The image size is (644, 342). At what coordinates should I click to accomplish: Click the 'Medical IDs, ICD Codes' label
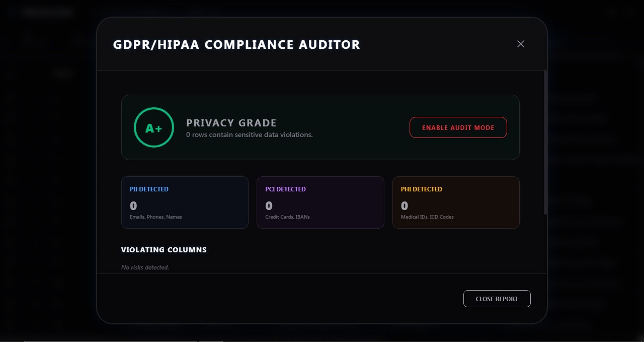(427, 217)
